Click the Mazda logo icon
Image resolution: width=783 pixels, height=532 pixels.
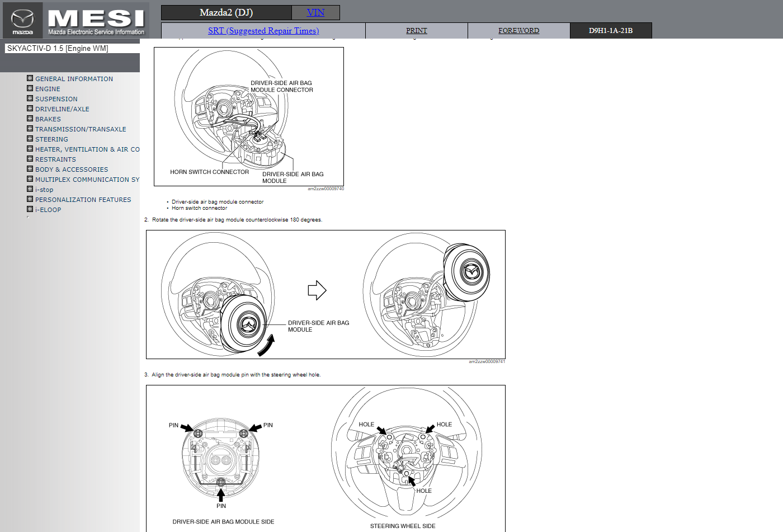coord(22,20)
